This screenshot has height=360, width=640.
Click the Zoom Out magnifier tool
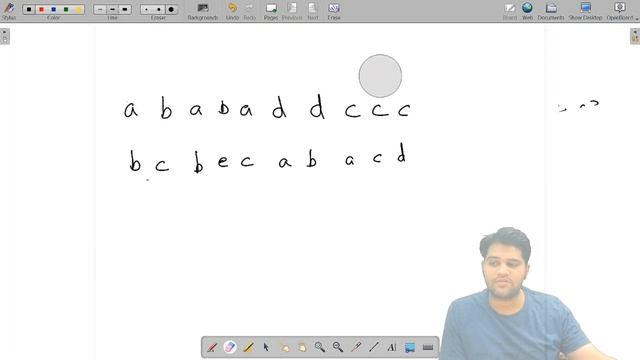338,347
